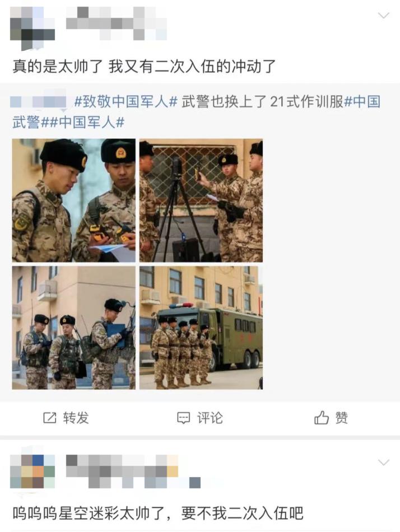
Task: Open the #致敬中国军人# hashtag
Action: tap(125, 101)
